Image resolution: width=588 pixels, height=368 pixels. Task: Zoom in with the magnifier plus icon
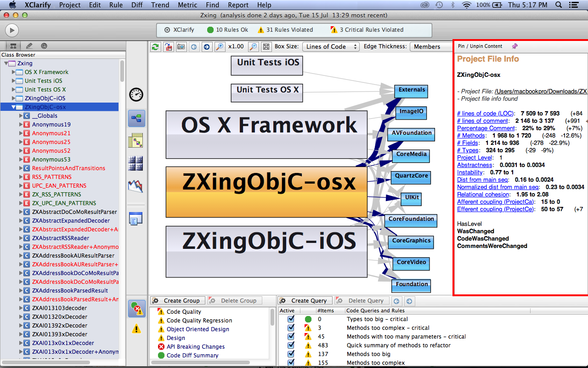click(220, 47)
